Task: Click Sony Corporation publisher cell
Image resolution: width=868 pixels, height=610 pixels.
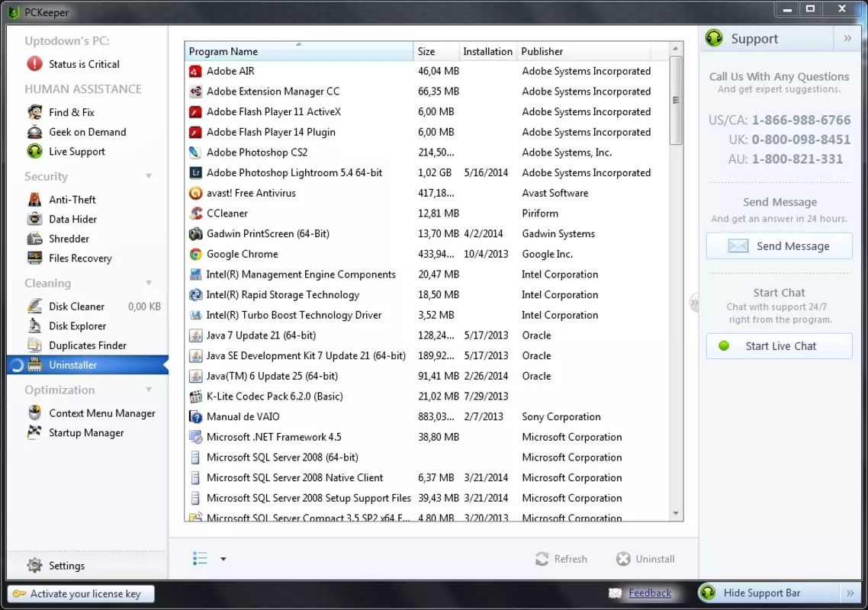Action: tap(561, 417)
